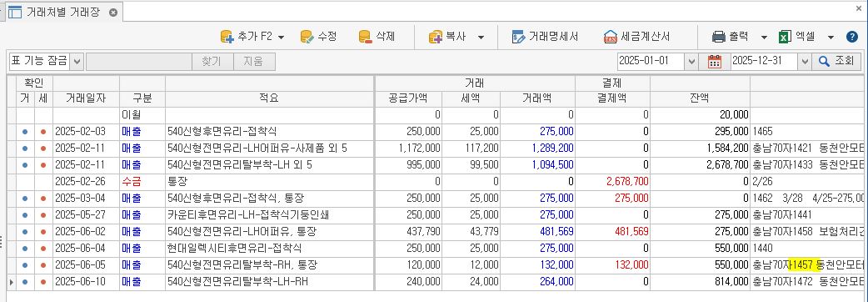Click the 수정 edit button
Screen dimensions: 868x302
click(318, 37)
